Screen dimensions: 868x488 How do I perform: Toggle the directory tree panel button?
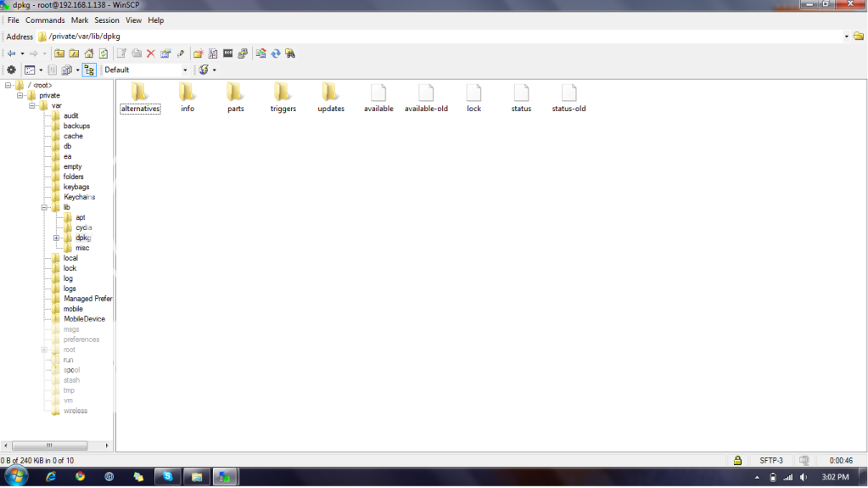(89, 70)
